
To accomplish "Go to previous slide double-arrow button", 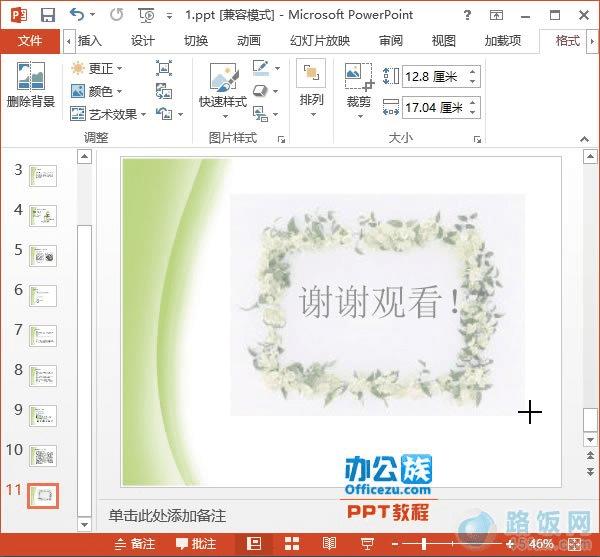I will [x=590, y=455].
